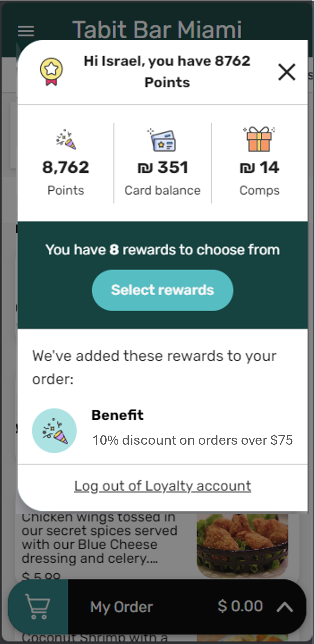315x644 pixels.
Task: Click the $ 0.00 order total
Action: [x=240, y=606]
